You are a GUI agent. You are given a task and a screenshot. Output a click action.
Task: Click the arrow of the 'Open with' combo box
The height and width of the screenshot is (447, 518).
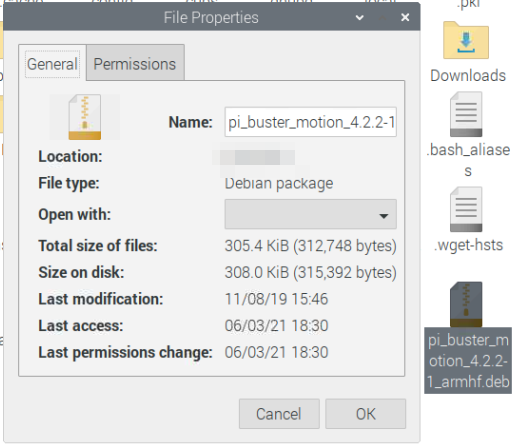[x=384, y=216]
